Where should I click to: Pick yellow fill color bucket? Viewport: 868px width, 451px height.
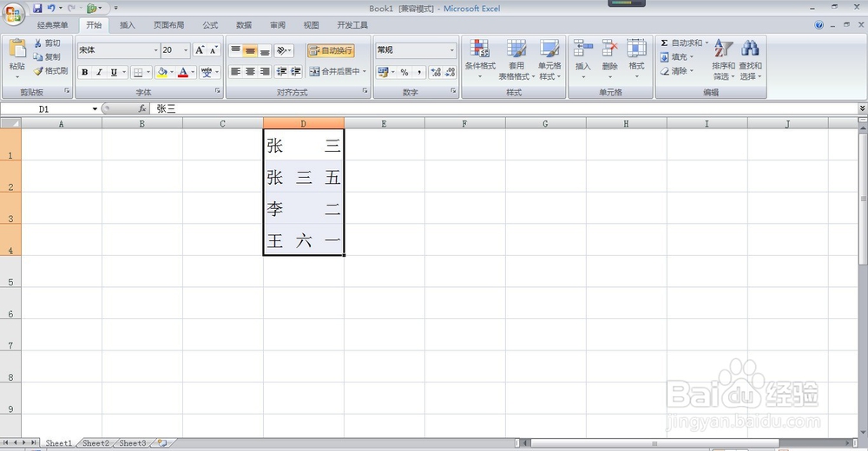coord(161,72)
